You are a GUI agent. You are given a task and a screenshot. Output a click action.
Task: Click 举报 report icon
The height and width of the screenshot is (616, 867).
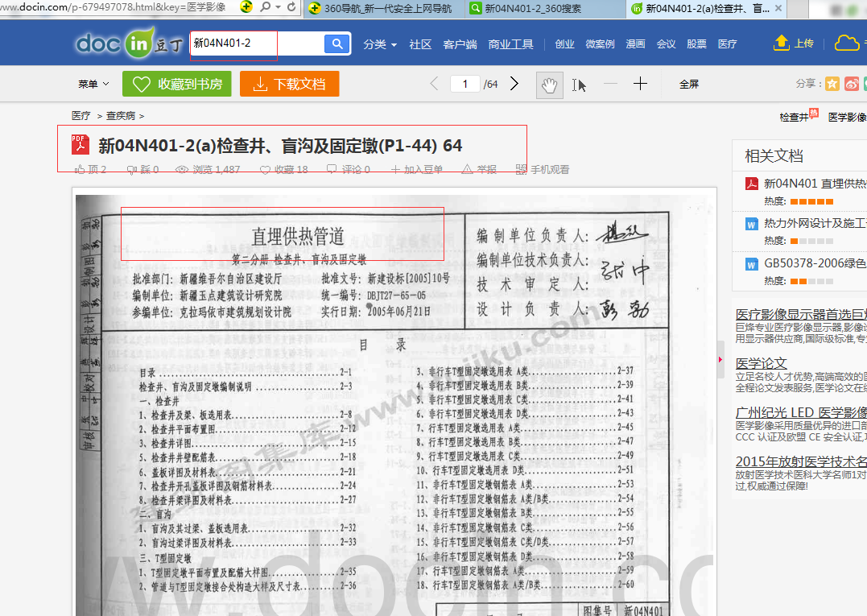click(x=467, y=169)
